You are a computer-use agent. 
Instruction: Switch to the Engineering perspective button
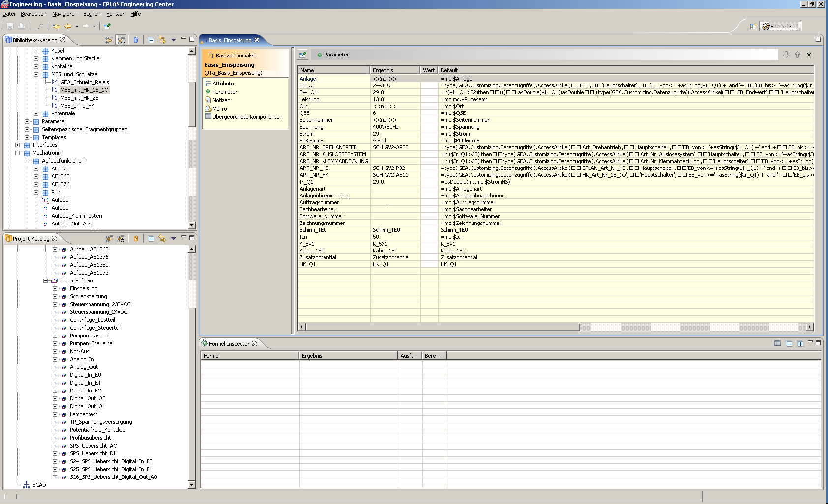tap(780, 27)
